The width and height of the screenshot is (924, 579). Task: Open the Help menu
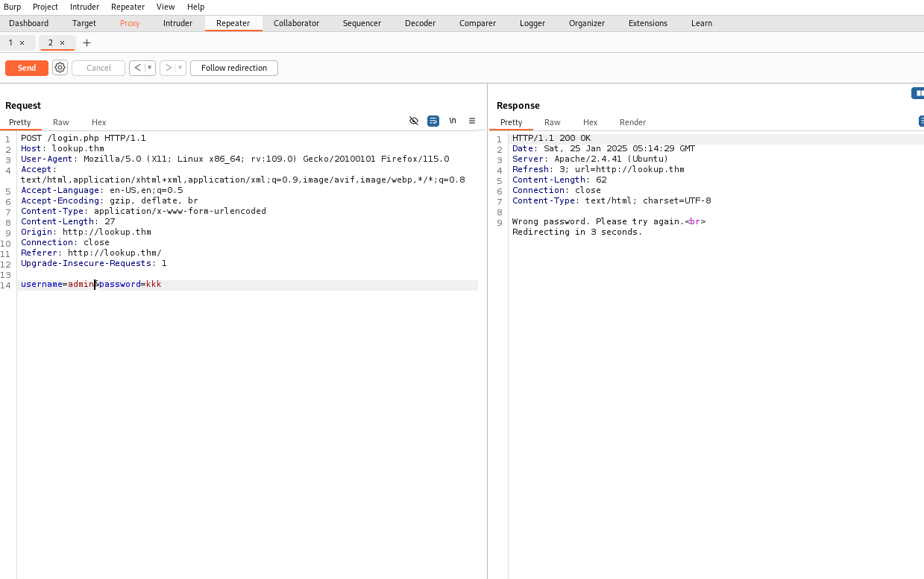(195, 7)
